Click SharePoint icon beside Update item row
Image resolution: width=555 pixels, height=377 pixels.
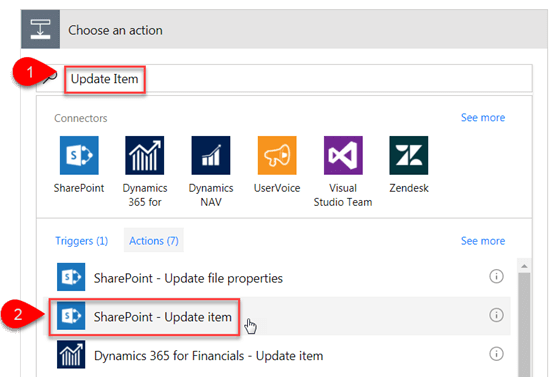pyautogui.click(x=71, y=316)
